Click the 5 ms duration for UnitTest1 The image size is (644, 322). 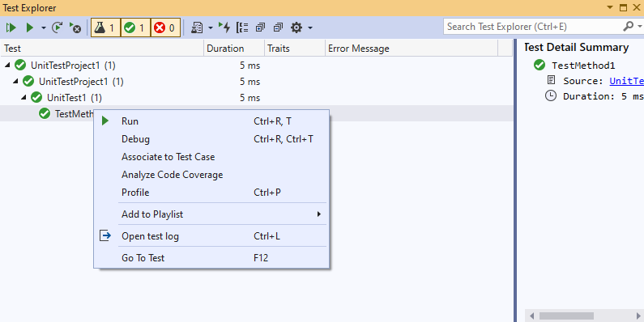tap(250, 98)
